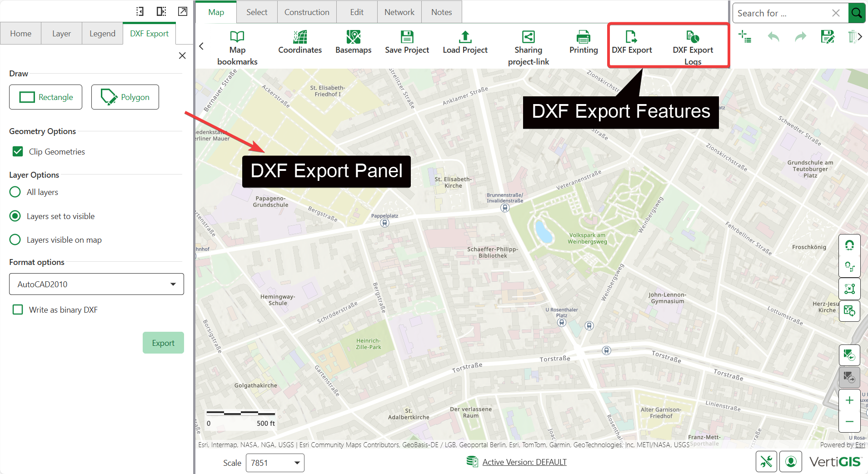Open DXF Export Logs

(x=693, y=48)
